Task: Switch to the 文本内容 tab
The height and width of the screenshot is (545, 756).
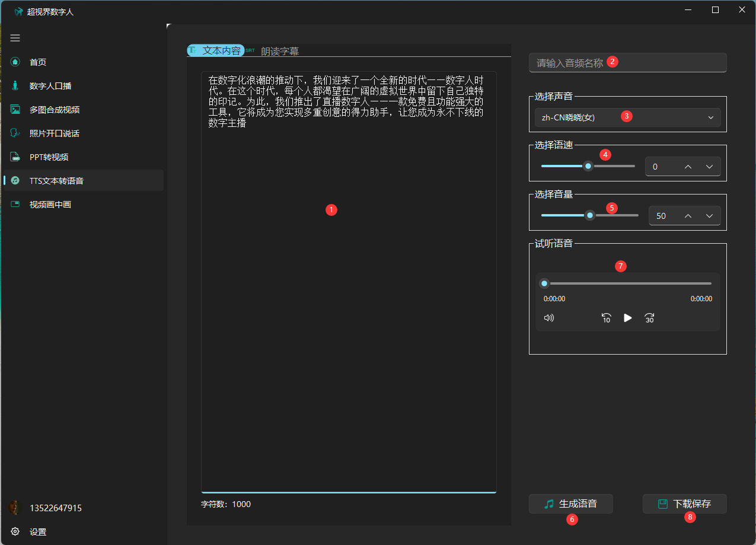Action: 216,51
